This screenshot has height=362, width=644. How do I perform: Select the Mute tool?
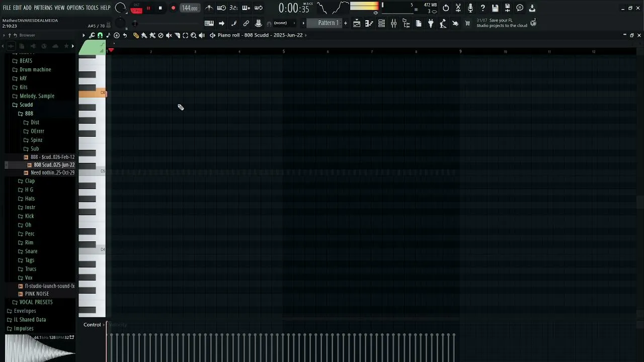click(169, 35)
